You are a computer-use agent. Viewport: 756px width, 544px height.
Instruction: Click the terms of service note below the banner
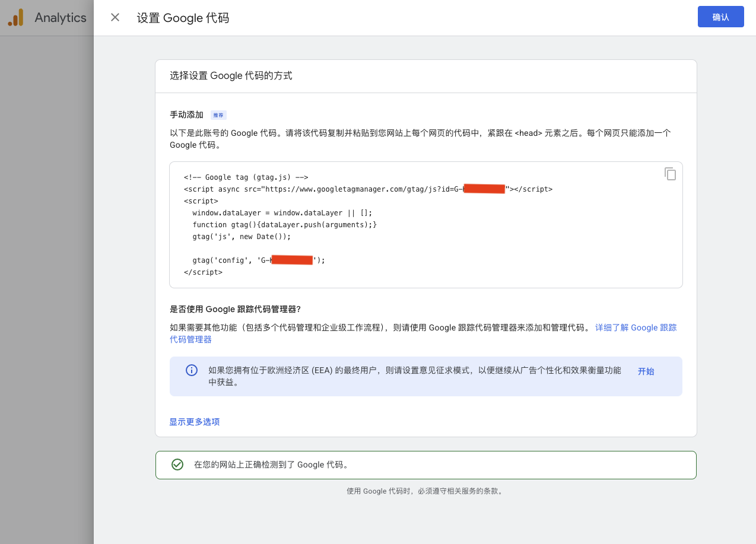click(425, 491)
